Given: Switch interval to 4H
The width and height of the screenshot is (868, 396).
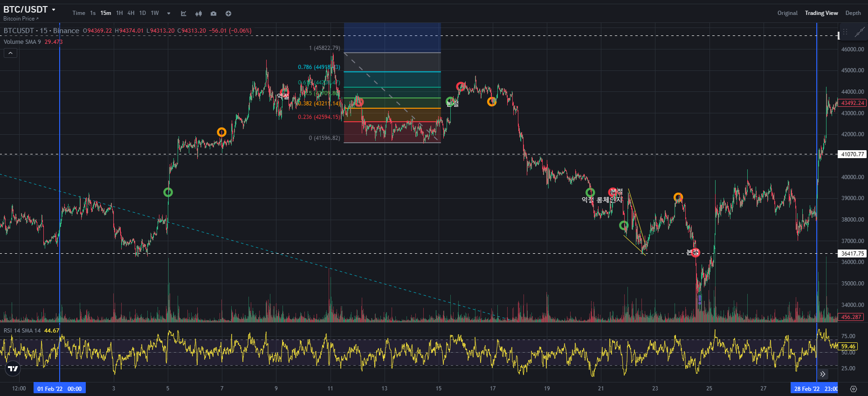Looking at the screenshot, I should [x=131, y=13].
